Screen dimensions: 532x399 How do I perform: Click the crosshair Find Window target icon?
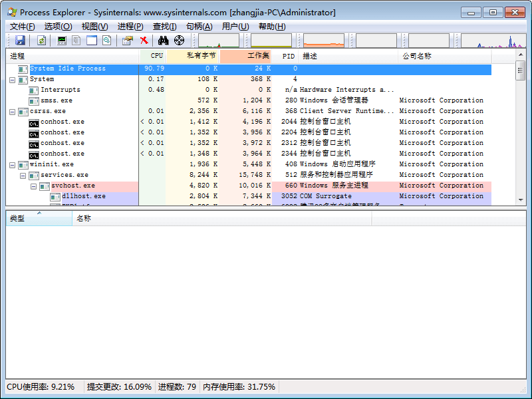[179, 41]
